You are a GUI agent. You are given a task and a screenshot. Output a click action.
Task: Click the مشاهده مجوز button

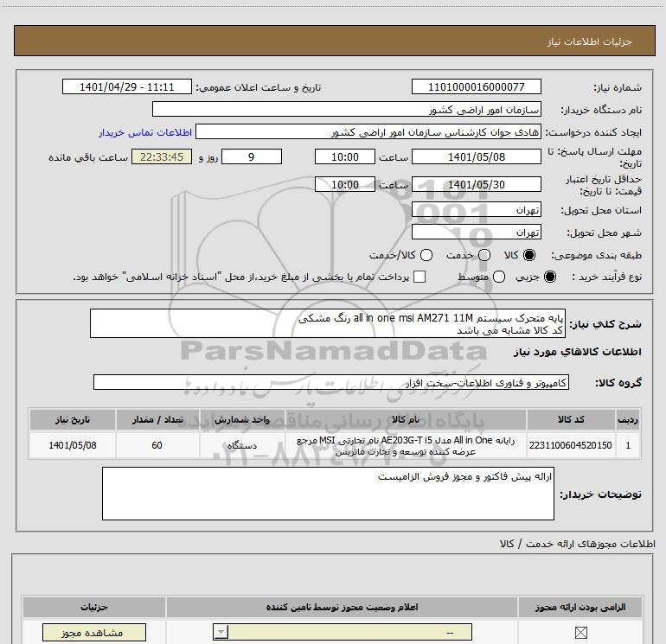pyautogui.click(x=94, y=633)
